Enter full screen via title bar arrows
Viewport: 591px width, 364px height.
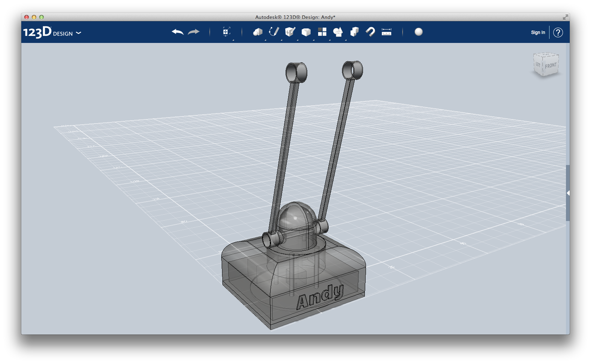point(565,17)
